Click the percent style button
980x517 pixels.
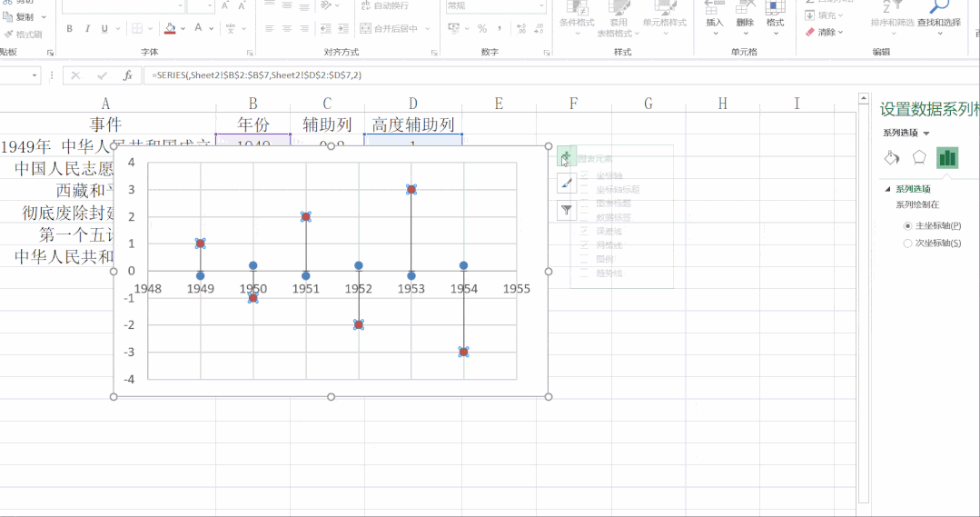coord(482,29)
